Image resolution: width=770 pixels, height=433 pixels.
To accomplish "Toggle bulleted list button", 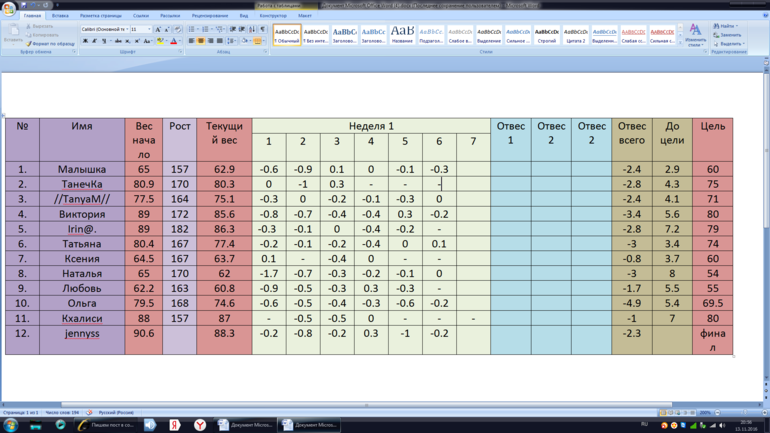I will pos(192,30).
